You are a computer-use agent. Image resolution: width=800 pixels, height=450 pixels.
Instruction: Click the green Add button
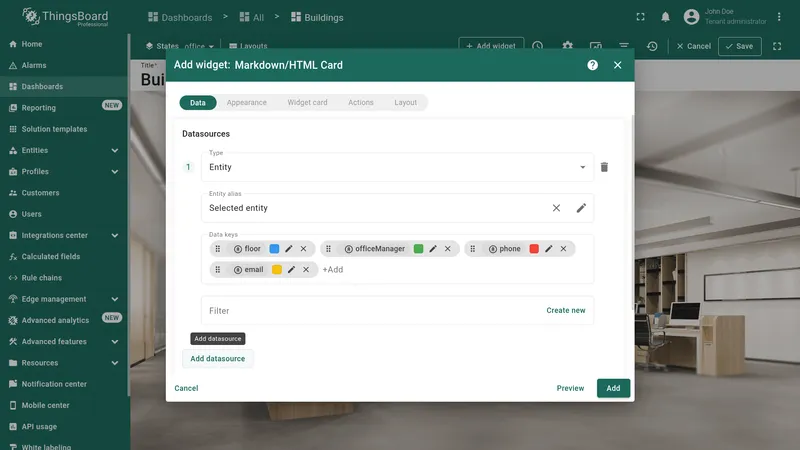click(x=613, y=388)
